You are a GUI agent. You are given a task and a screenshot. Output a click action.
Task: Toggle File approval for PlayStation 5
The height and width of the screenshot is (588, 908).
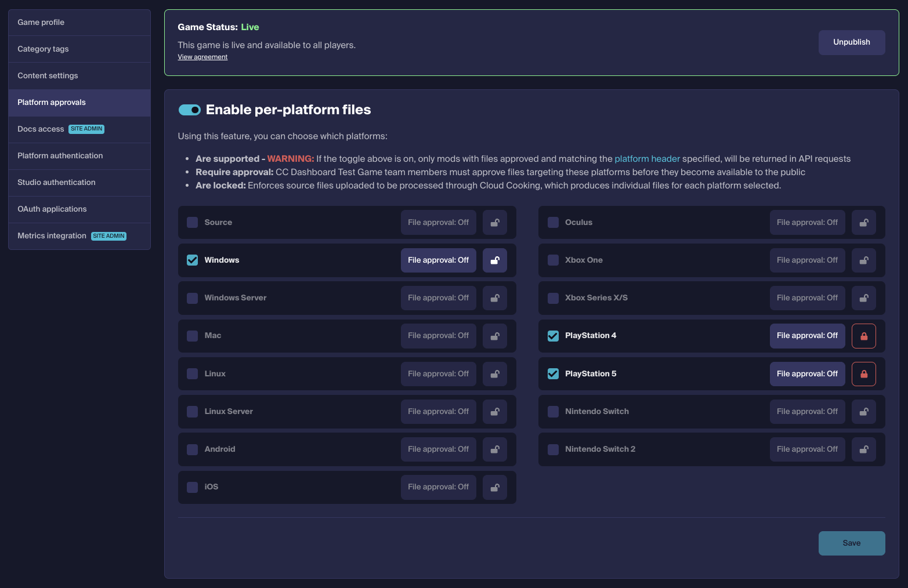(x=808, y=374)
